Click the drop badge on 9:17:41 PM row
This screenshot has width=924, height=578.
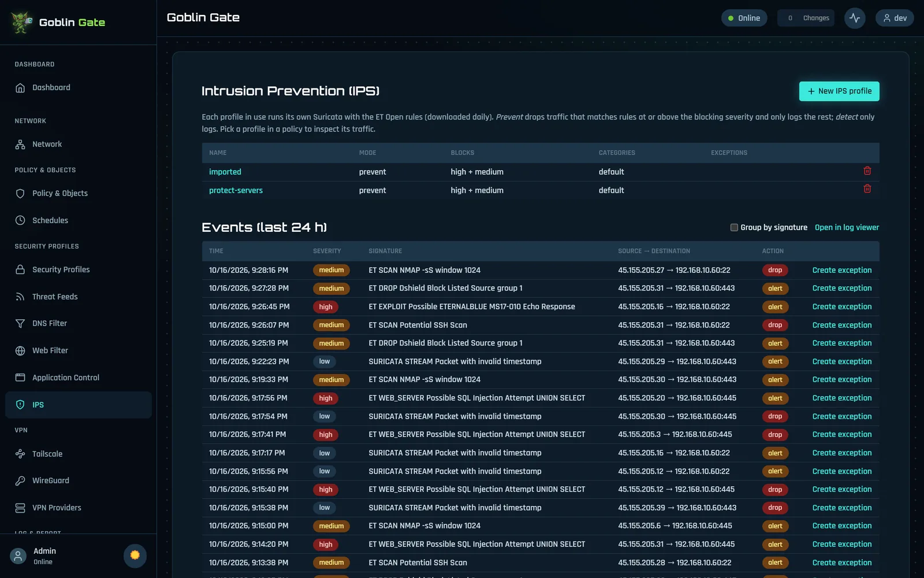click(775, 435)
